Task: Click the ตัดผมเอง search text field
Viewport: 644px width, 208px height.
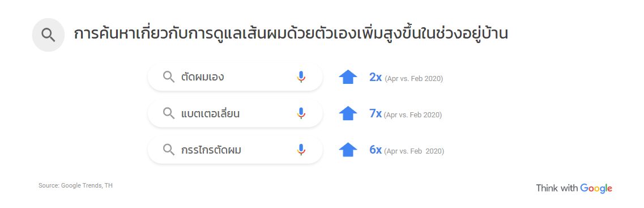Action: coord(235,77)
